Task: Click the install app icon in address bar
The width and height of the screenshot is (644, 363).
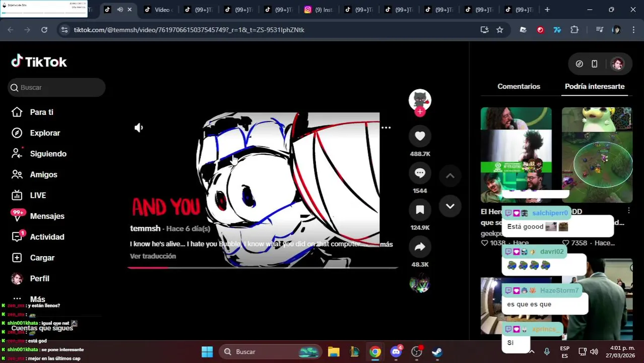Action: pos(484,30)
